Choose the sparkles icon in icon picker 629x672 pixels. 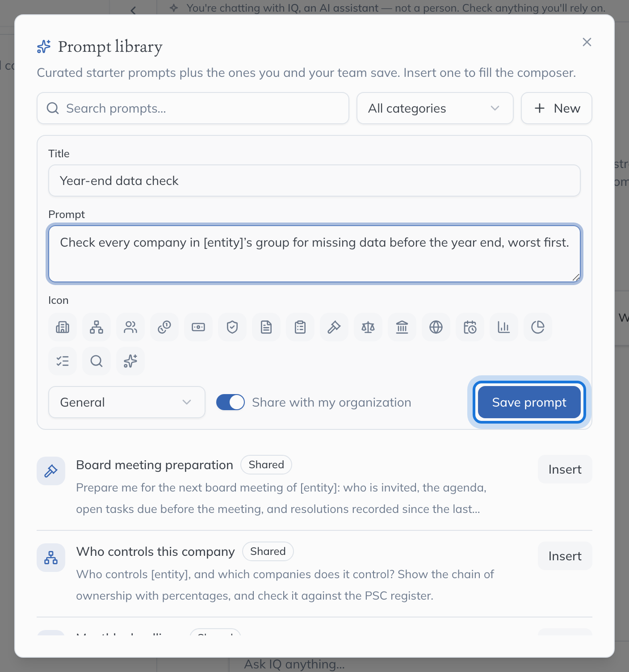click(x=130, y=361)
